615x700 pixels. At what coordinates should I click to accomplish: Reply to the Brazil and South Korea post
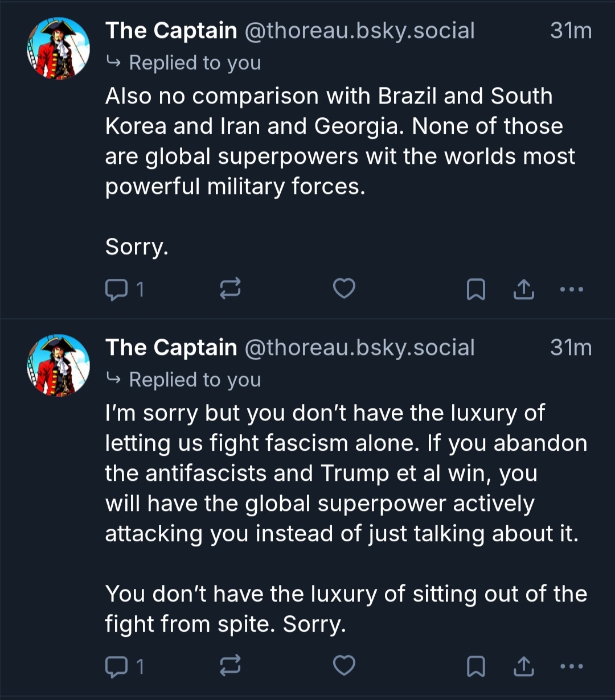[x=117, y=290]
